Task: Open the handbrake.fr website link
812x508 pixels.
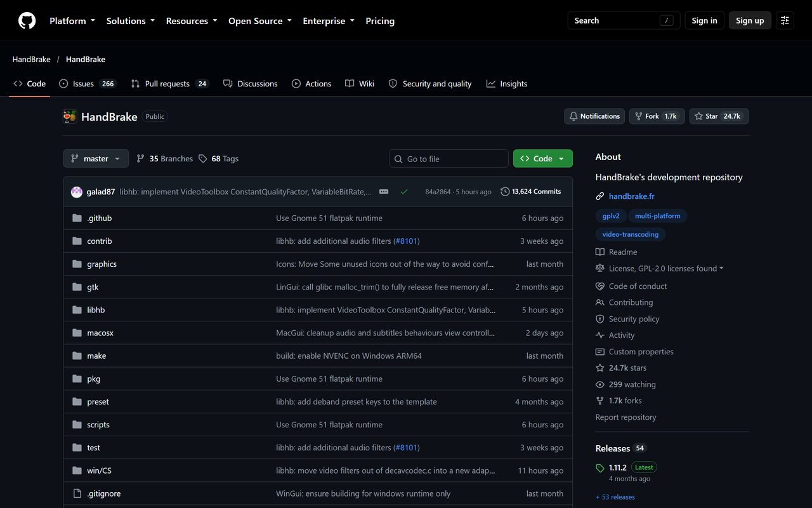Action: click(x=631, y=196)
